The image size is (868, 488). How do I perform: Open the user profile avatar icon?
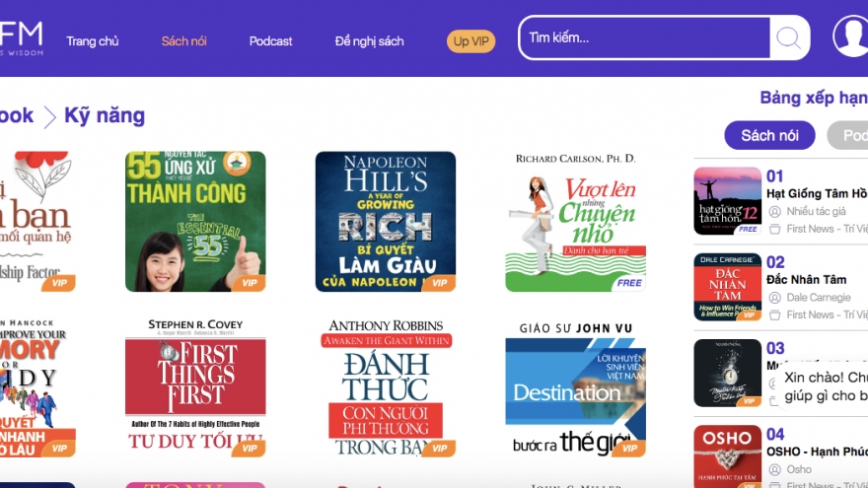(850, 36)
